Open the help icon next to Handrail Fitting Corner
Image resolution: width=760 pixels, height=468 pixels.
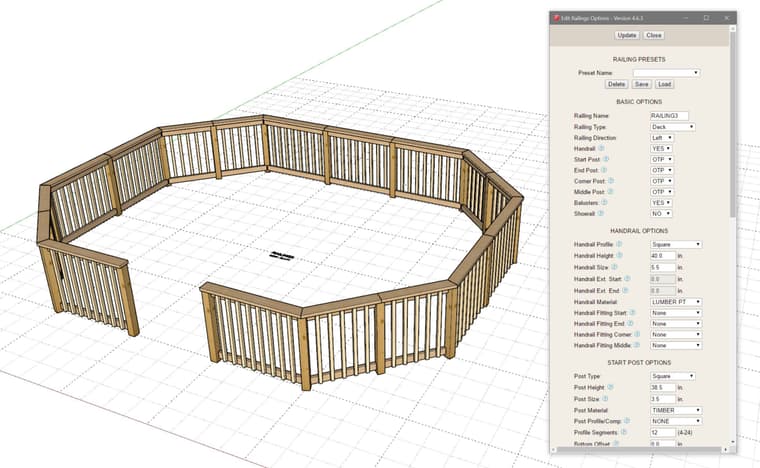tap(637, 334)
